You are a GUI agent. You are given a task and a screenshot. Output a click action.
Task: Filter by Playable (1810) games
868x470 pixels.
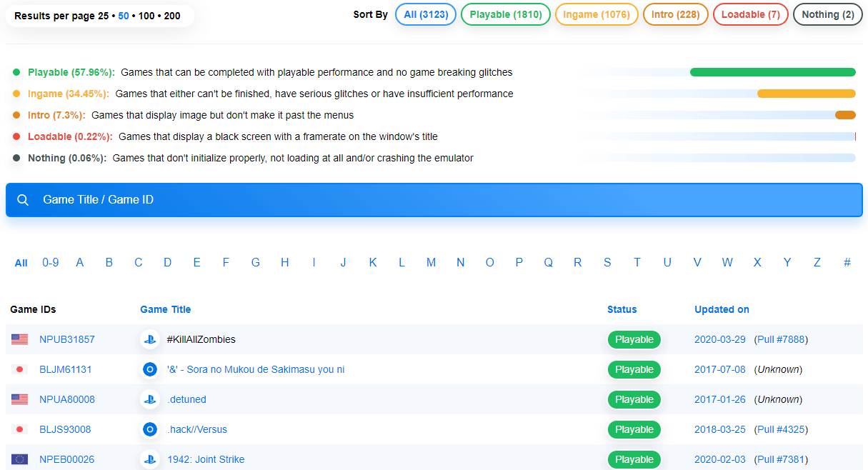point(505,14)
